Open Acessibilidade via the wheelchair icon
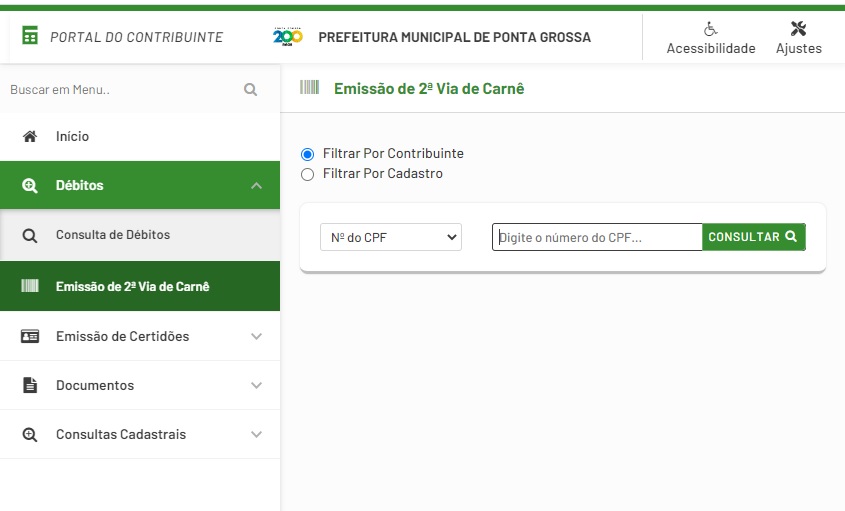Image resolution: width=845 pixels, height=511 pixels. (x=710, y=29)
